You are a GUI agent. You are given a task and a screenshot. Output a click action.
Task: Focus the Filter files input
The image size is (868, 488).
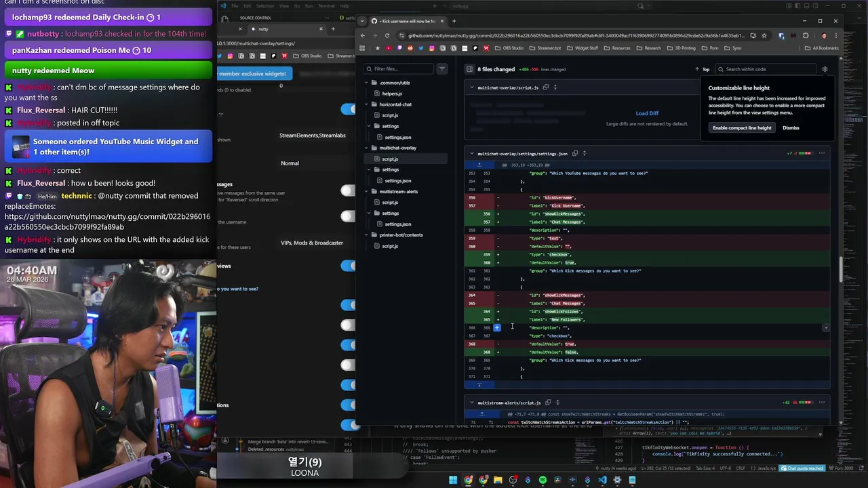399,68
